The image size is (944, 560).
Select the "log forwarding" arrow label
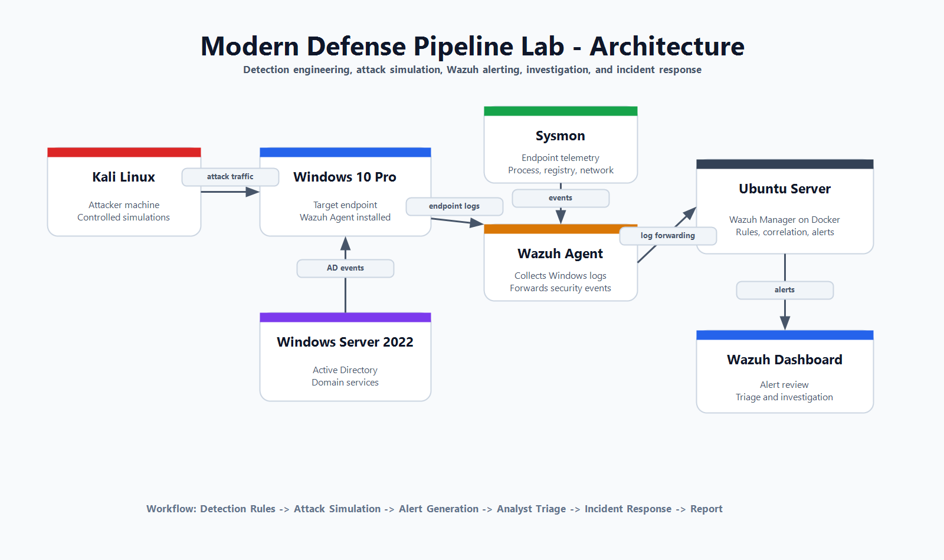click(668, 236)
